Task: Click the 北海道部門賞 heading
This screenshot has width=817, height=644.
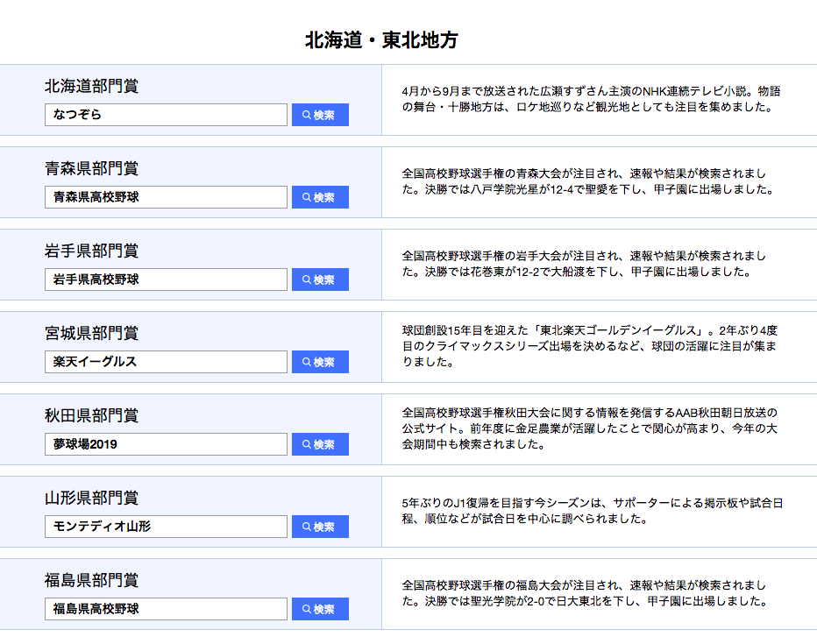Action: tap(91, 87)
